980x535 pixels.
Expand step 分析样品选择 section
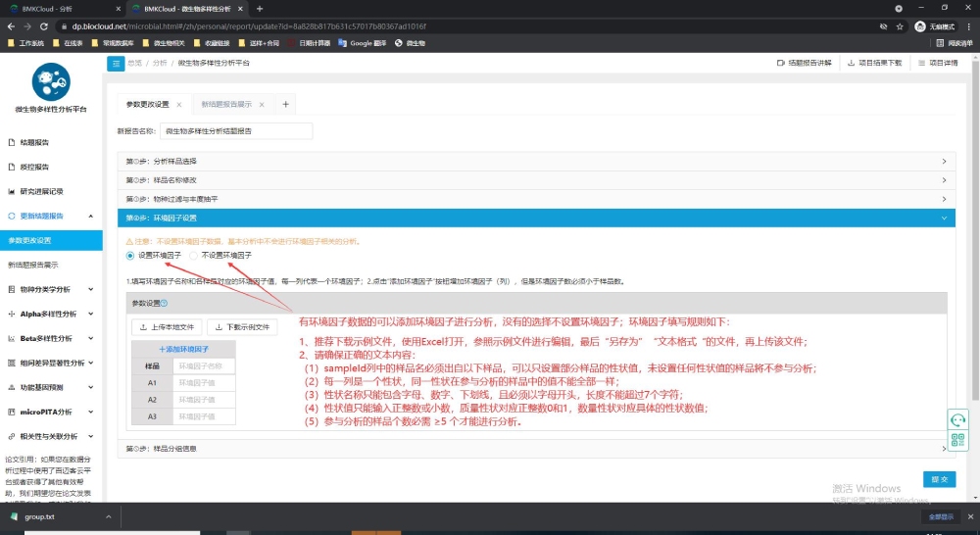535,161
